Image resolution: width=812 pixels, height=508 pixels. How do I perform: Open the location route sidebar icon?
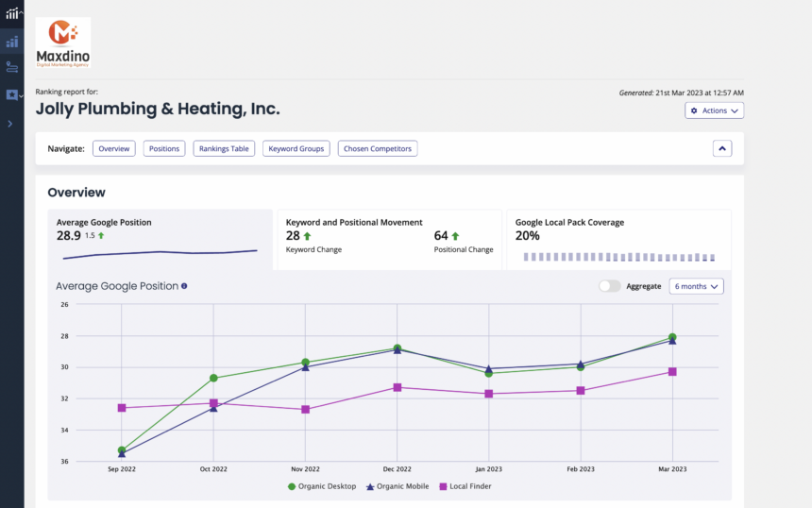click(x=11, y=67)
